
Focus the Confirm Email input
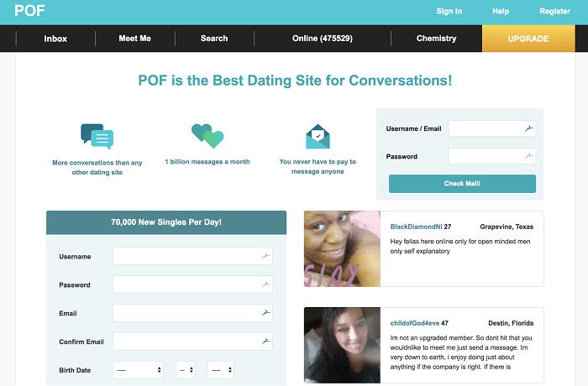pos(192,342)
